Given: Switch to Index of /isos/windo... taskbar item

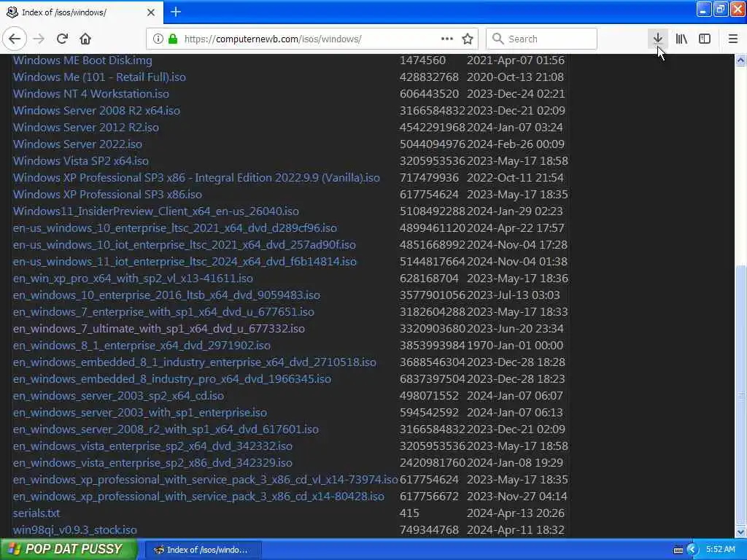Looking at the screenshot, I should click(x=203, y=550).
